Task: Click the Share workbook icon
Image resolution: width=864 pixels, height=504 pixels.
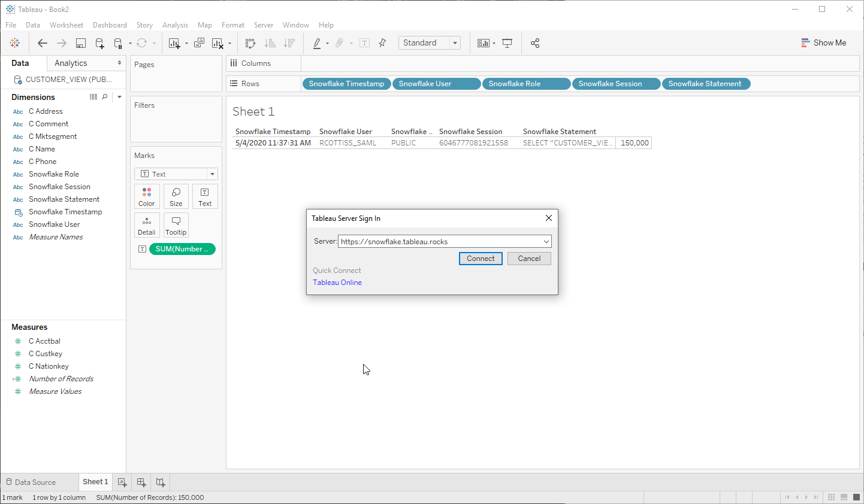Action: click(x=535, y=43)
